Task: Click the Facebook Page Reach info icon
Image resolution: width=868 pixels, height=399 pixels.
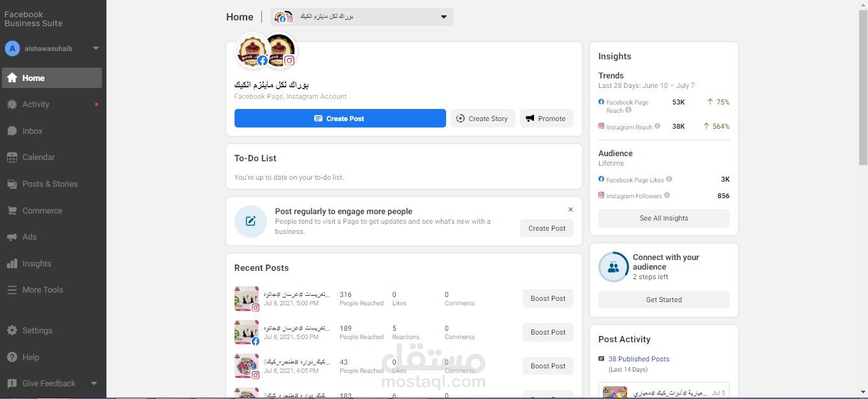Action: coord(628,110)
